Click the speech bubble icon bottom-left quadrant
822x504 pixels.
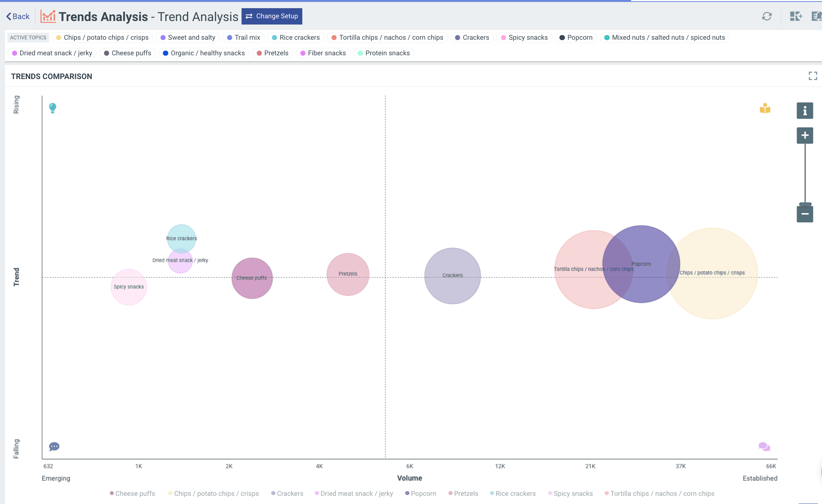pyautogui.click(x=54, y=446)
